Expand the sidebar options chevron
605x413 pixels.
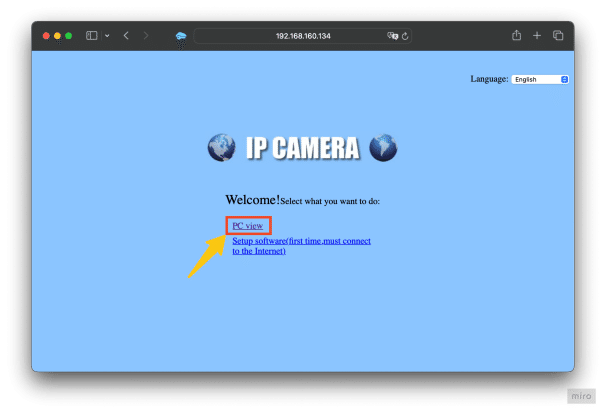[x=107, y=36]
